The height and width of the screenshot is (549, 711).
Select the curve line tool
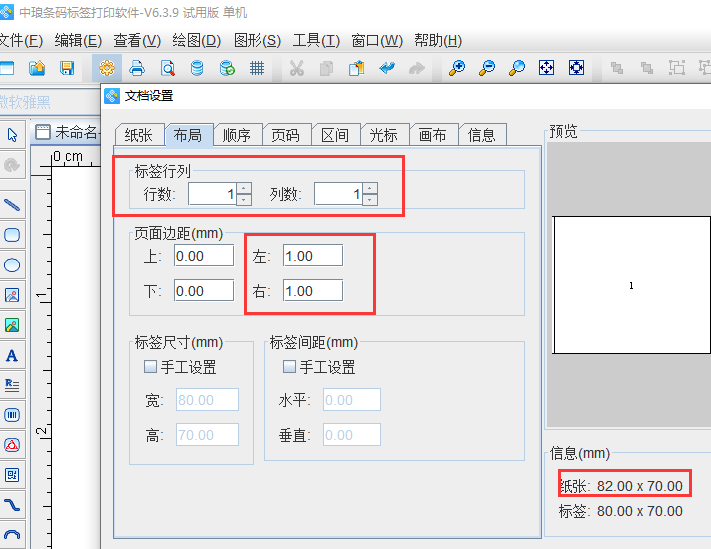[12, 505]
